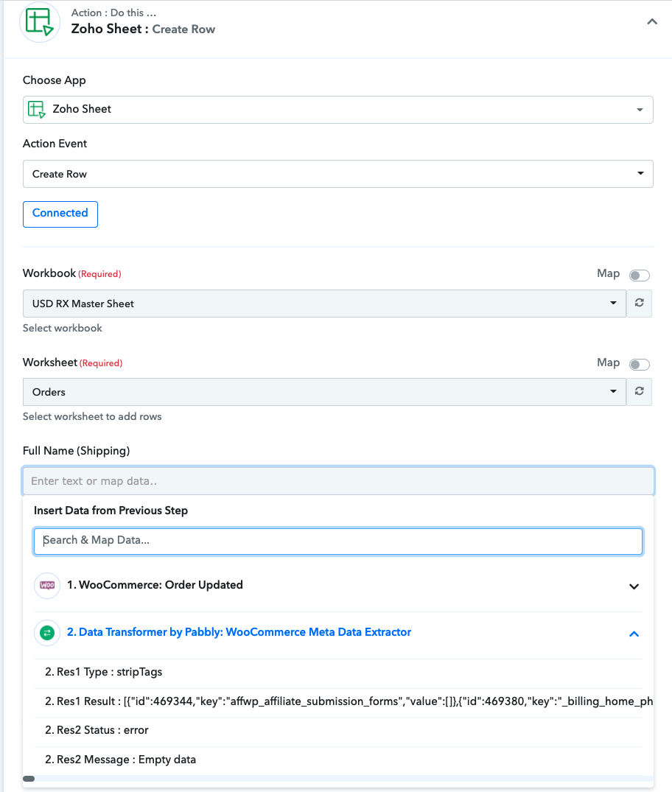
Task: Click the horizontal scrollbar thumb at bottom
Action: point(29,779)
